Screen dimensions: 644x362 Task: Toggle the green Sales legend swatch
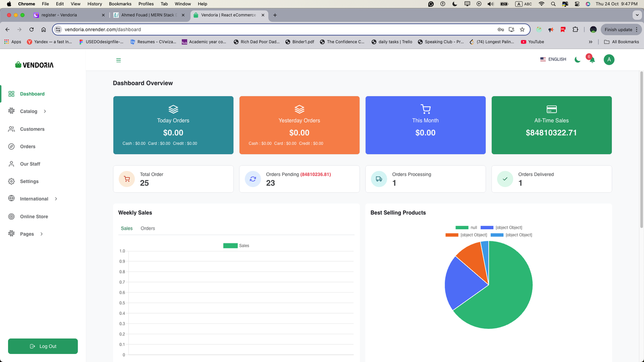click(230, 246)
